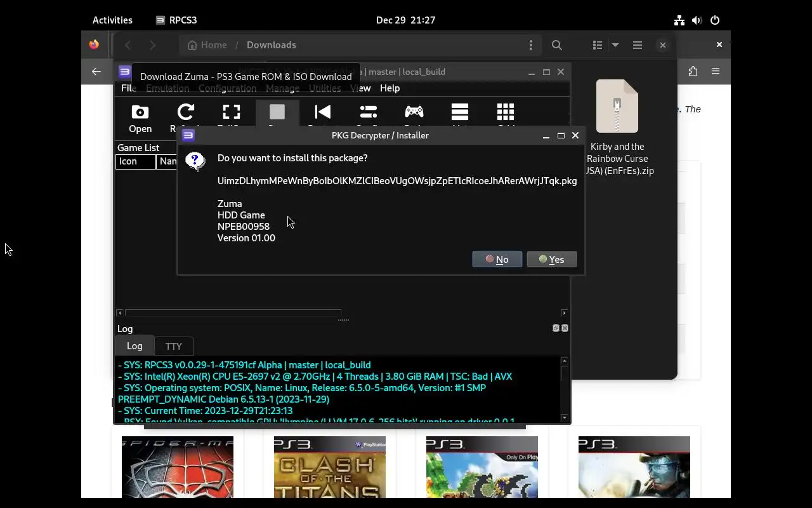Click network icon in system tray
Screen dimensions: 812x508
679,20
